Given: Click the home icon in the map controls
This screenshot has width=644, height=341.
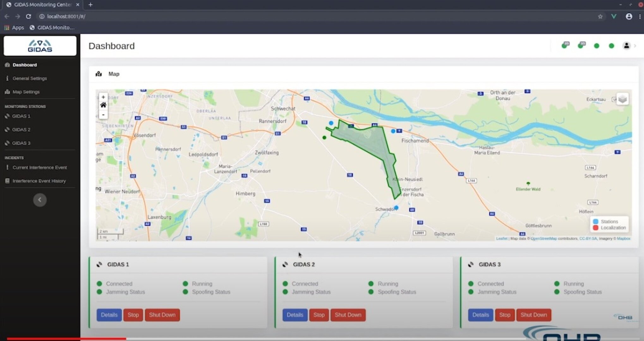Looking at the screenshot, I should (x=103, y=105).
